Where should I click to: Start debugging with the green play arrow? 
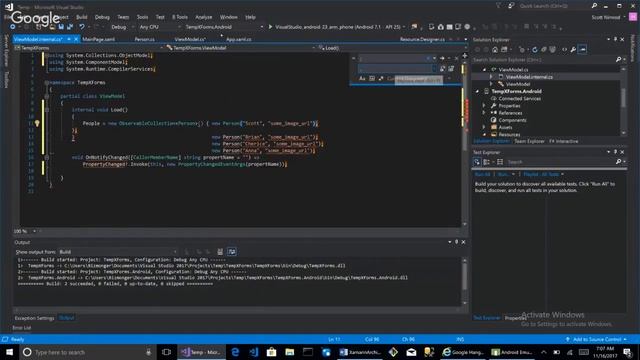pos(270,27)
